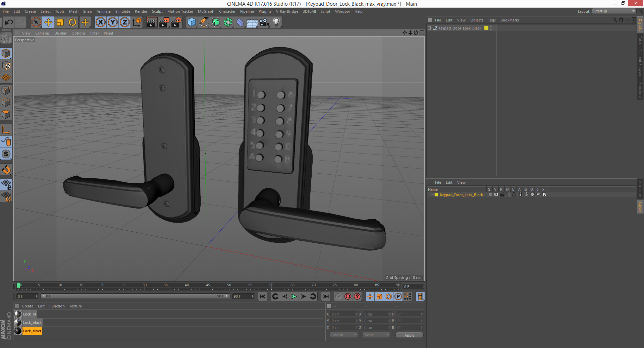
Task: Open the array modeling objects icon
Action: tap(228, 22)
